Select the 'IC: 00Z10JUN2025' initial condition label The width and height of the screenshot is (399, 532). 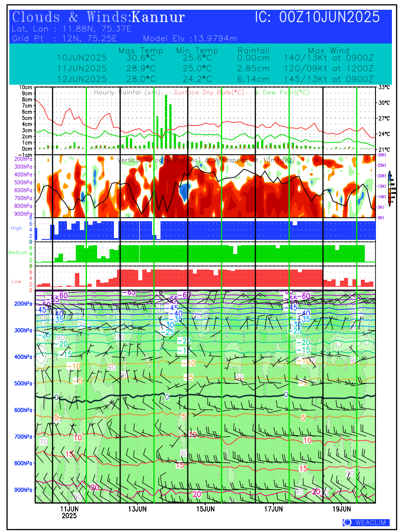point(317,17)
